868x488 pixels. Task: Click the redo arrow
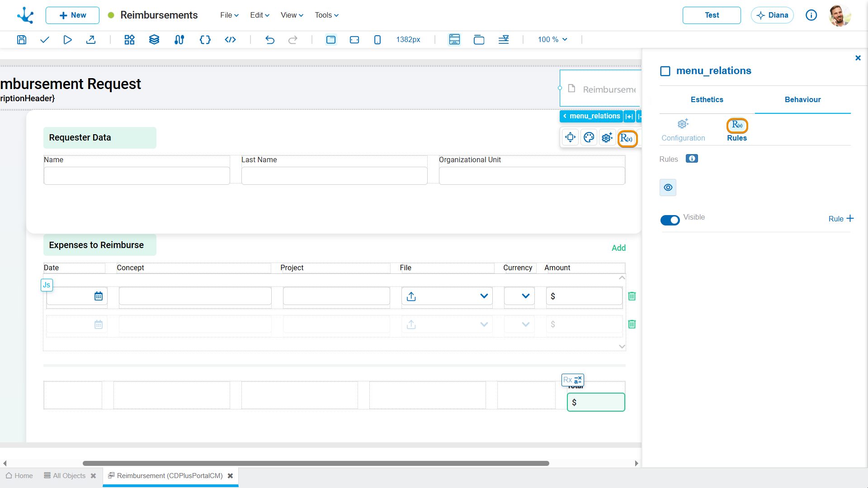(x=293, y=40)
